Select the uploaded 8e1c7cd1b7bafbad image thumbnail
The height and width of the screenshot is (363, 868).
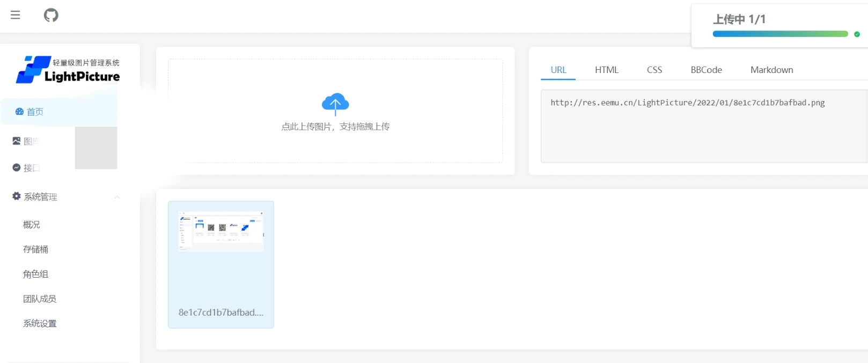coord(221,265)
